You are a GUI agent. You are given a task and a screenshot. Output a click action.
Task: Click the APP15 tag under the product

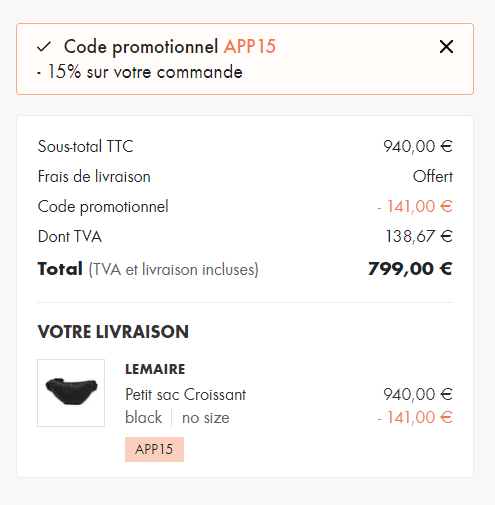(x=154, y=449)
